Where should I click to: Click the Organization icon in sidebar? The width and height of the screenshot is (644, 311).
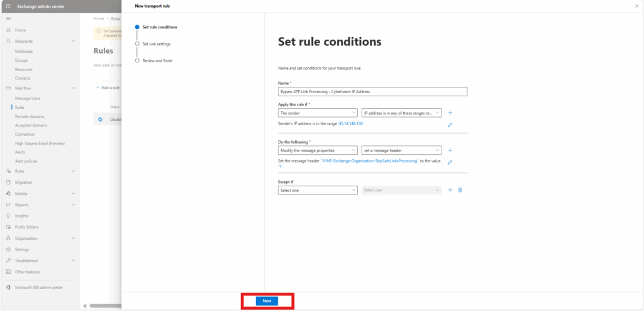click(8, 238)
